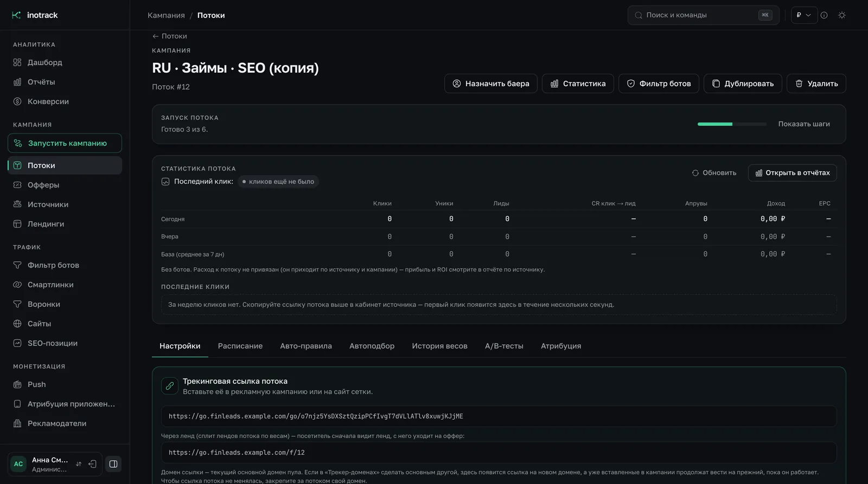Click 'Запустить кампанию' in the sidebar
Screen dimensions: 868x484
pos(65,143)
